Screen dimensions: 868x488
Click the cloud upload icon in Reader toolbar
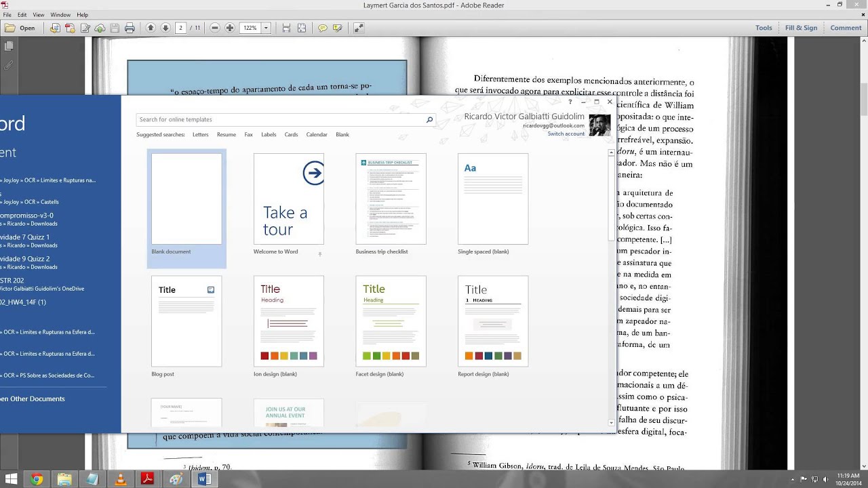(100, 28)
